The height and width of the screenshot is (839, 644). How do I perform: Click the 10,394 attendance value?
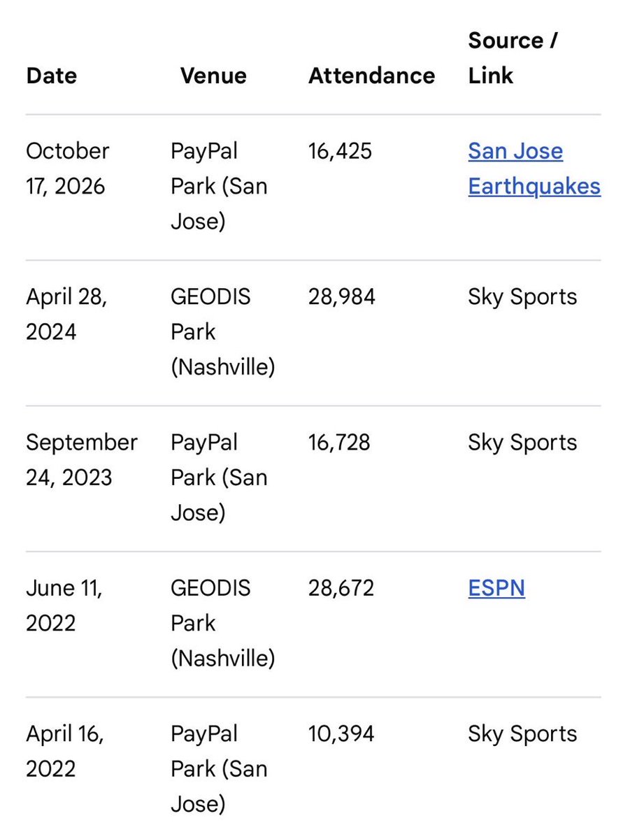pyautogui.click(x=341, y=733)
